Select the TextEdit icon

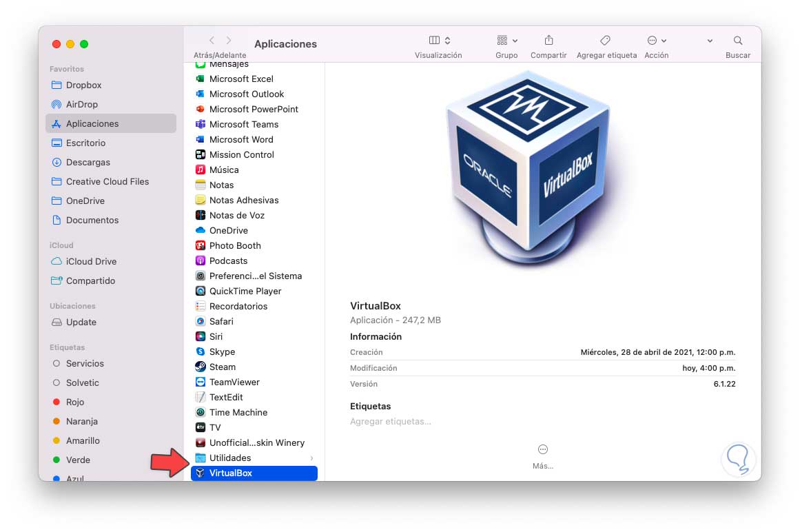pyautogui.click(x=201, y=398)
